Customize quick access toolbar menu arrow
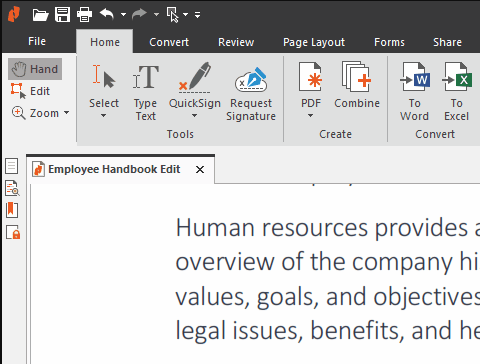Viewport: 480px width, 364px height. click(x=198, y=15)
